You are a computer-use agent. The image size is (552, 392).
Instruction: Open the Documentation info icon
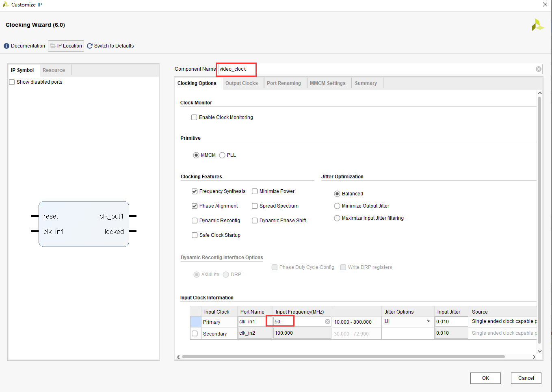[6, 46]
